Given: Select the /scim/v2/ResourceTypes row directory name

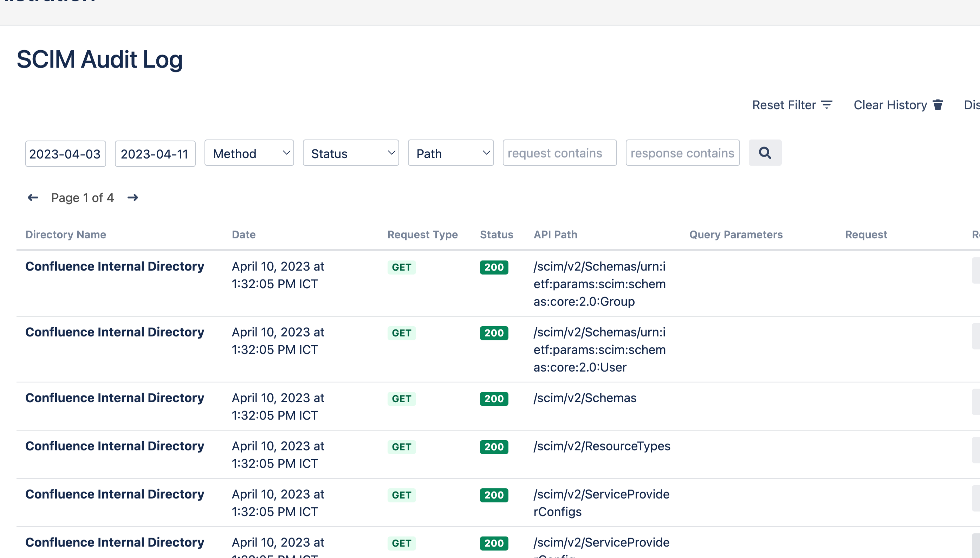Looking at the screenshot, I should click(x=115, y=446).
